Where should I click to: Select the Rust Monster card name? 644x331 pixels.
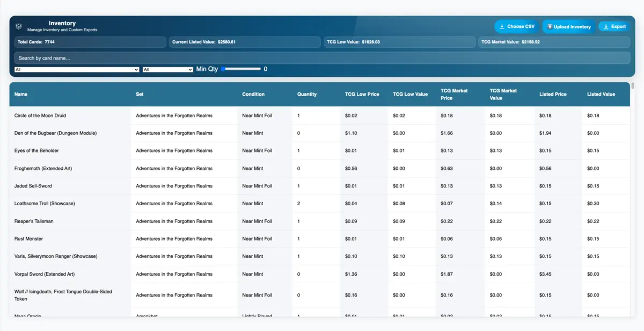28,239
